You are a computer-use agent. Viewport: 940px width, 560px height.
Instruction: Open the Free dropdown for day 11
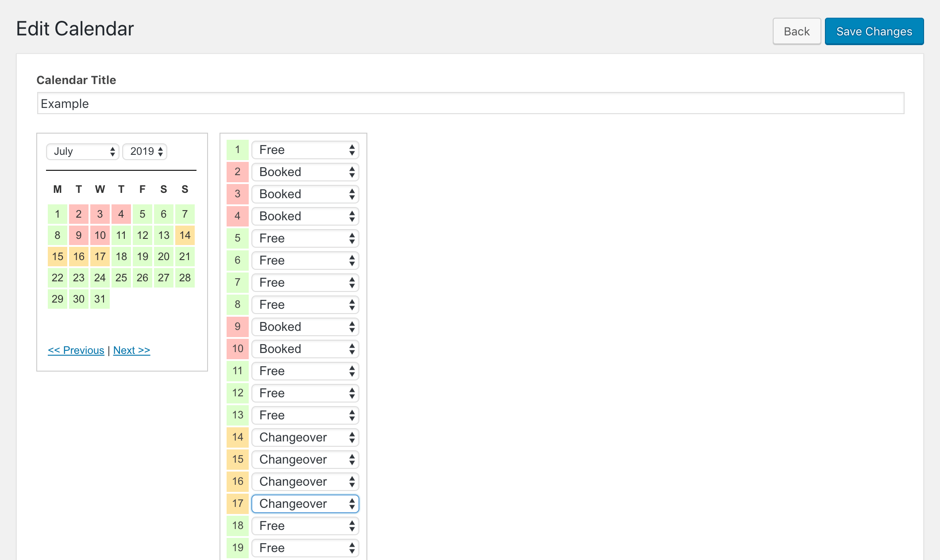[305, 371]
